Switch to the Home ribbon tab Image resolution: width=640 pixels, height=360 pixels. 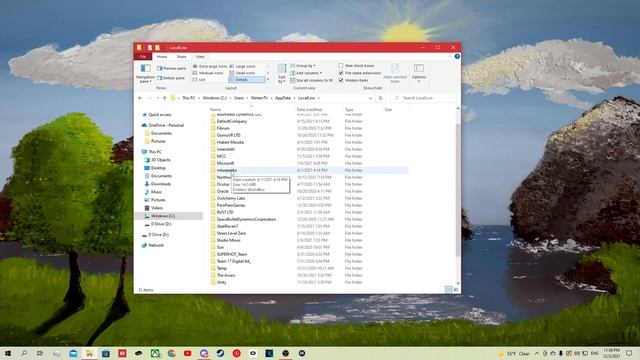tap(162, 56)
